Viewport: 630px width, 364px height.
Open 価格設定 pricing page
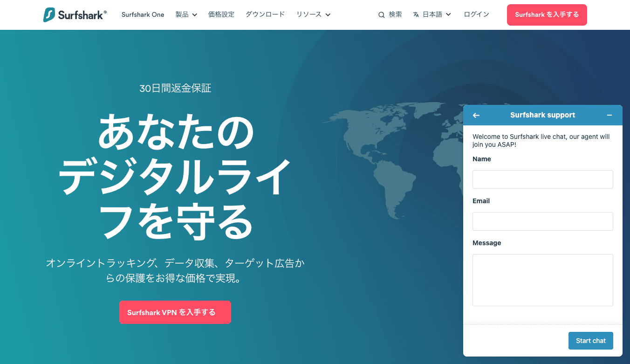221,15
